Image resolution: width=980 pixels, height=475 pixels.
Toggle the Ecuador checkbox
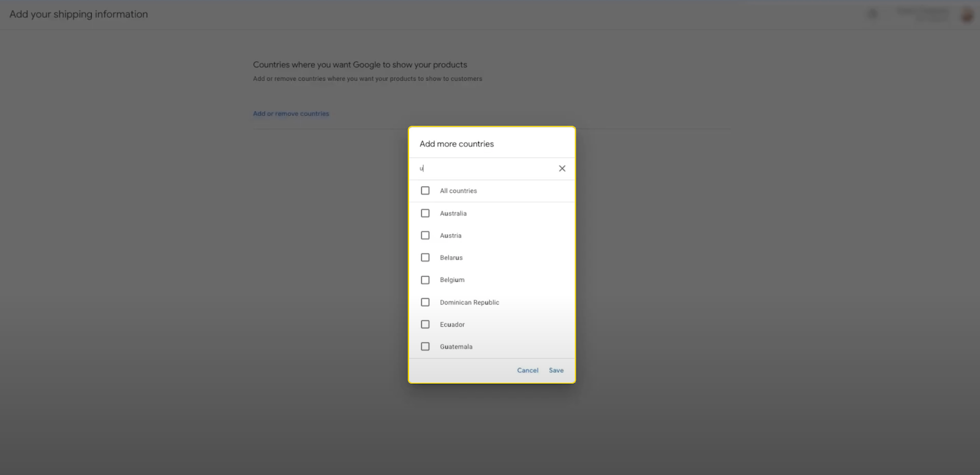tap(425, 324)
